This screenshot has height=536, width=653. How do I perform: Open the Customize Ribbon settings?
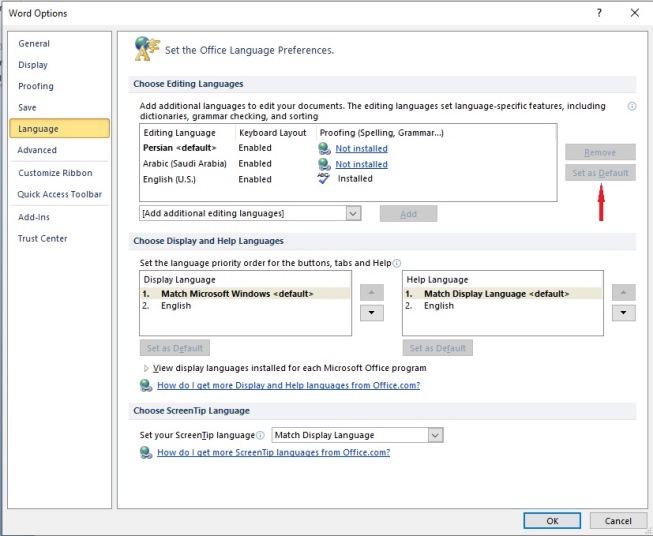click(x=54, y=173)
